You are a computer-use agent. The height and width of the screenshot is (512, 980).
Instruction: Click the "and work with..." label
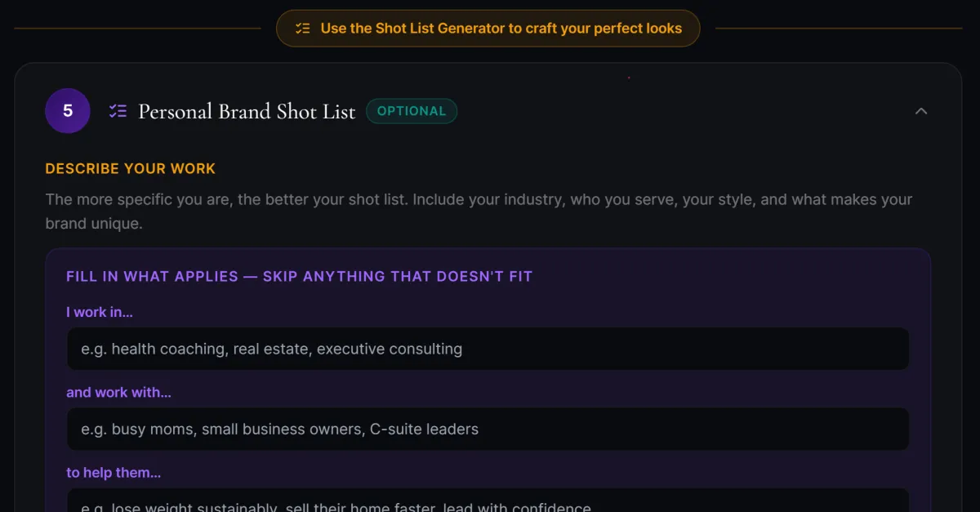click(118, 392)
